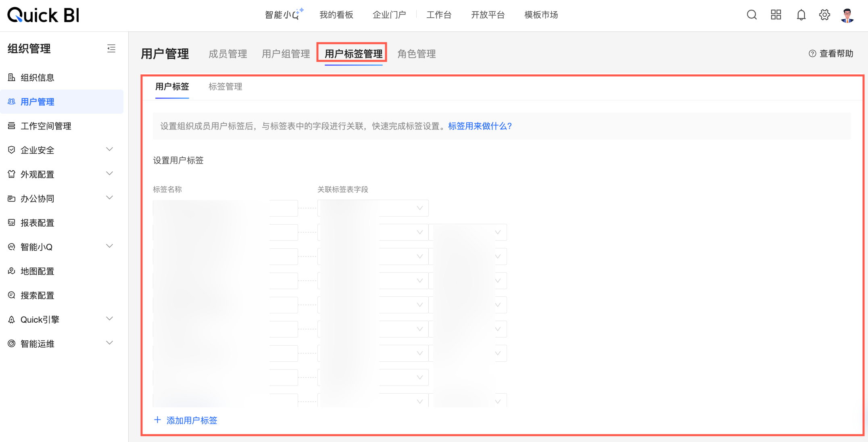
Task: Open the notifications bell
Action: click(801, 15)
